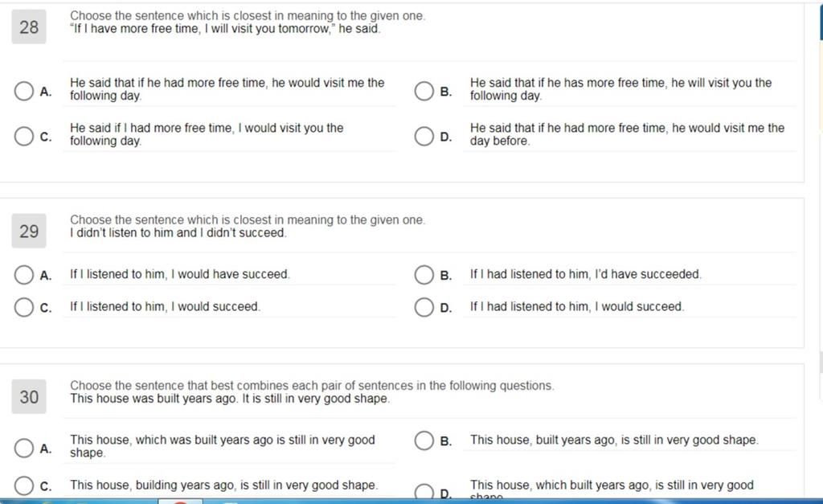Select option B radio for question 28
Image resolution: width=823 pixels, height=504 pixels.
click(x=424, y=91)
